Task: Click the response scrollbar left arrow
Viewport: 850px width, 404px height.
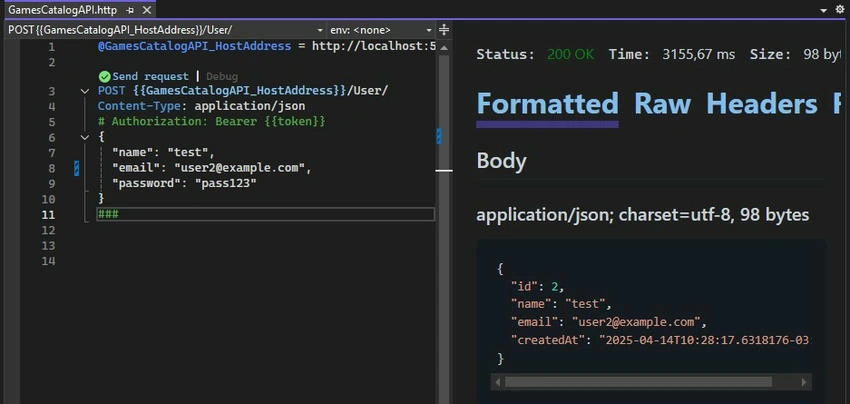Action: pos(498,382)
